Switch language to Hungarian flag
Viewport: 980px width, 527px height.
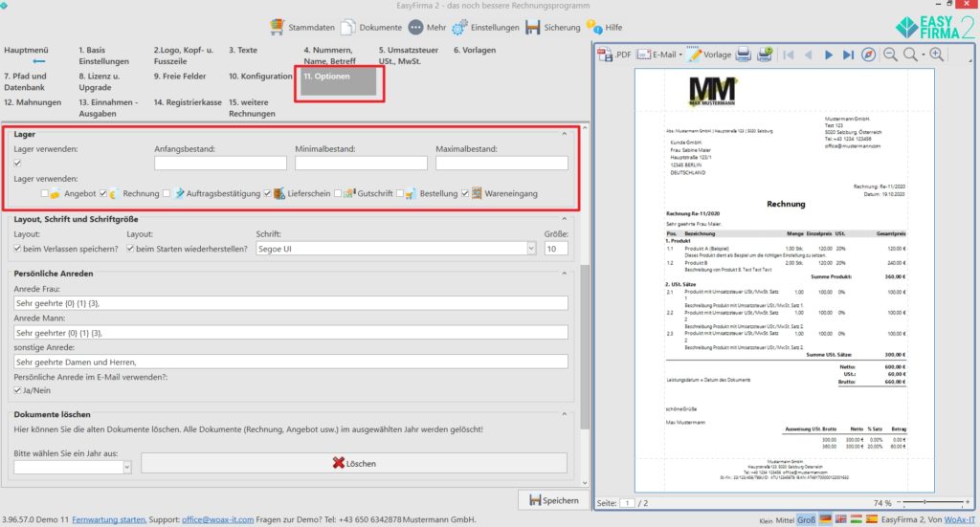pyautogui.click(x=857, y=519)
